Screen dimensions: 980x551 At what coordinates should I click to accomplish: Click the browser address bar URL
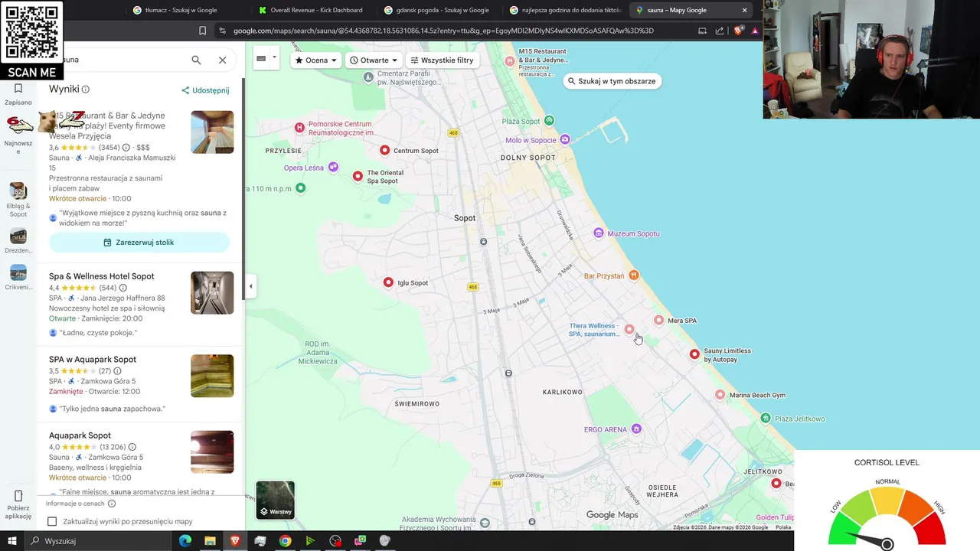point(443,31)
